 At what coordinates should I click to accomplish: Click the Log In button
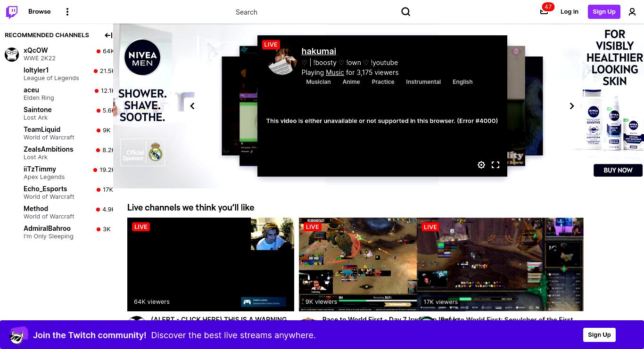pos(570,12)
